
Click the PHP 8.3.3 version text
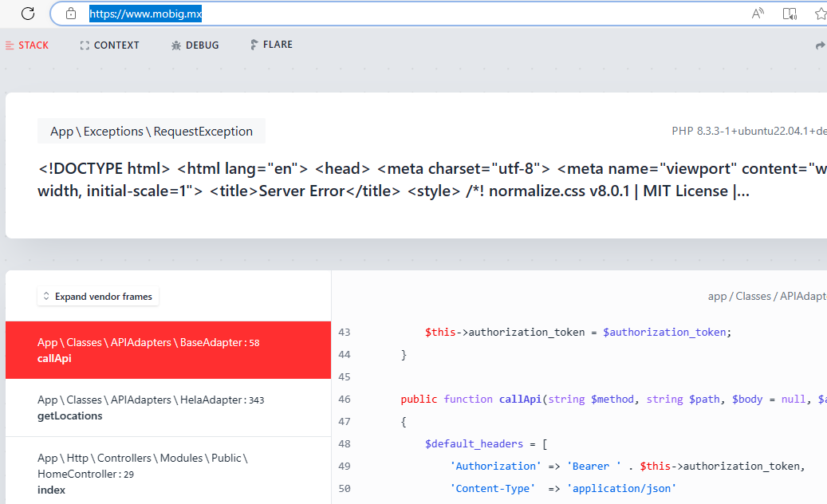click(749, 132)
